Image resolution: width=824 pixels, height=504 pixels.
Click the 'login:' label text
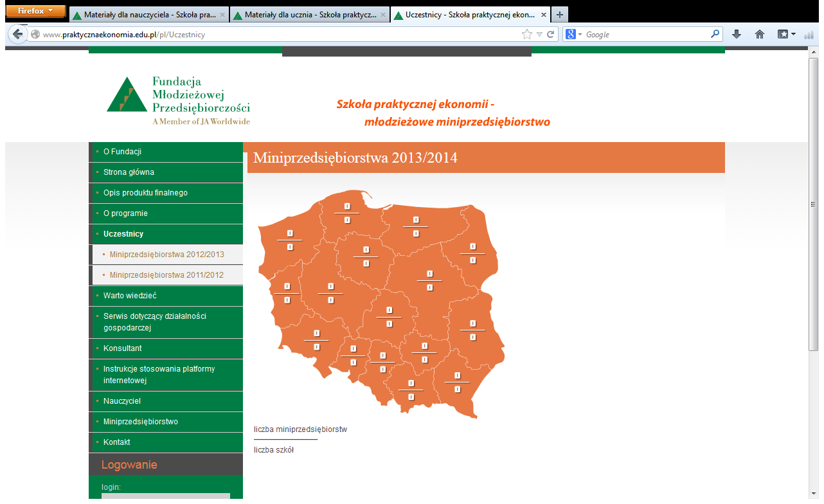point(111,487)
